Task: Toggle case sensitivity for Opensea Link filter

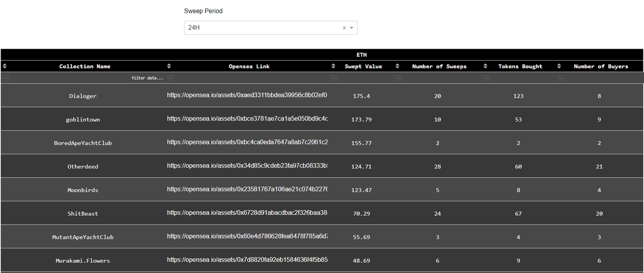Action: (170, 78)
